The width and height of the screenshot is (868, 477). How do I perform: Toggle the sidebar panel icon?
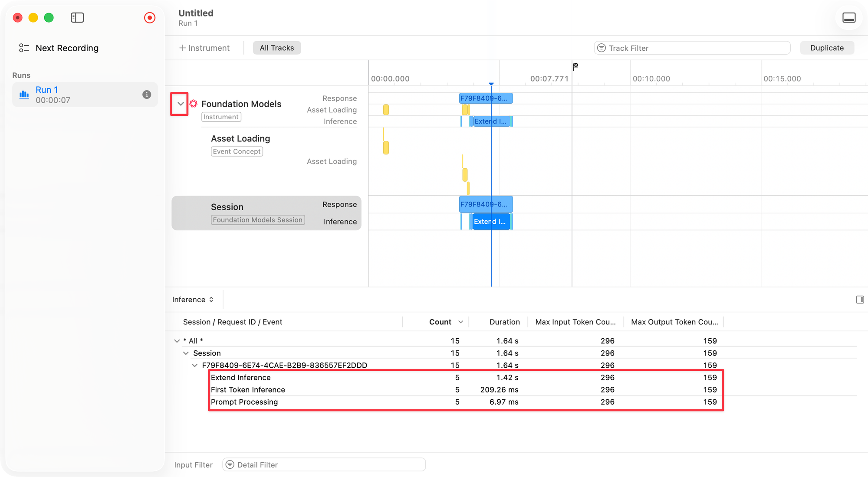click(77, 18)
